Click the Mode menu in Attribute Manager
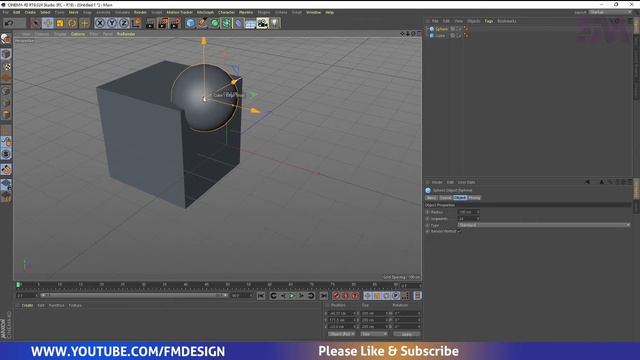 pyautogui.click(x=437, y=182)
